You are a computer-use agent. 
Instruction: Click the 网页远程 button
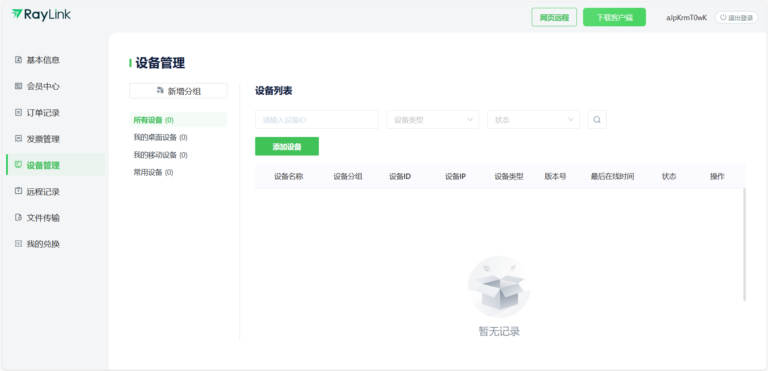click(554, 18)
